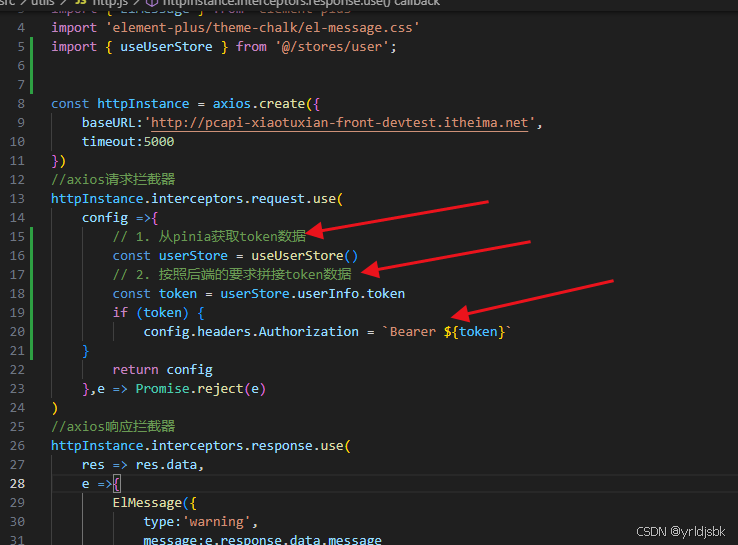
Task: Click opening brace after e => on line 28
Action: point(117,484)
